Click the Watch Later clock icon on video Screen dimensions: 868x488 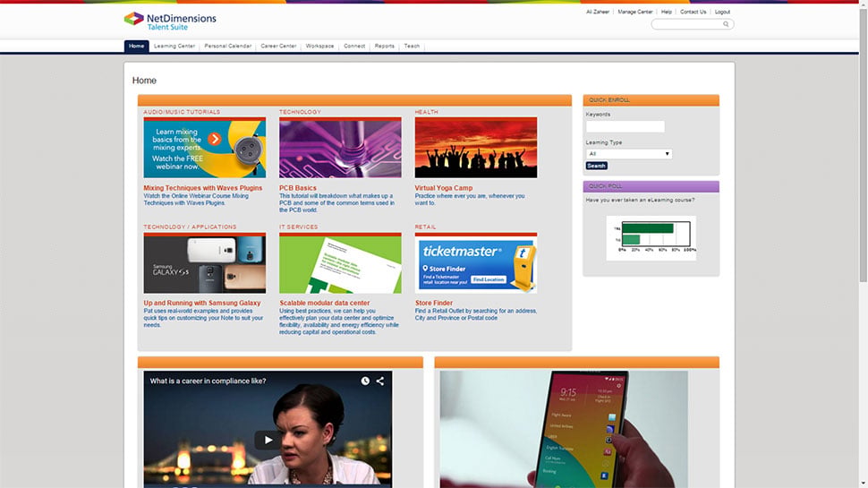pos(365,381)
